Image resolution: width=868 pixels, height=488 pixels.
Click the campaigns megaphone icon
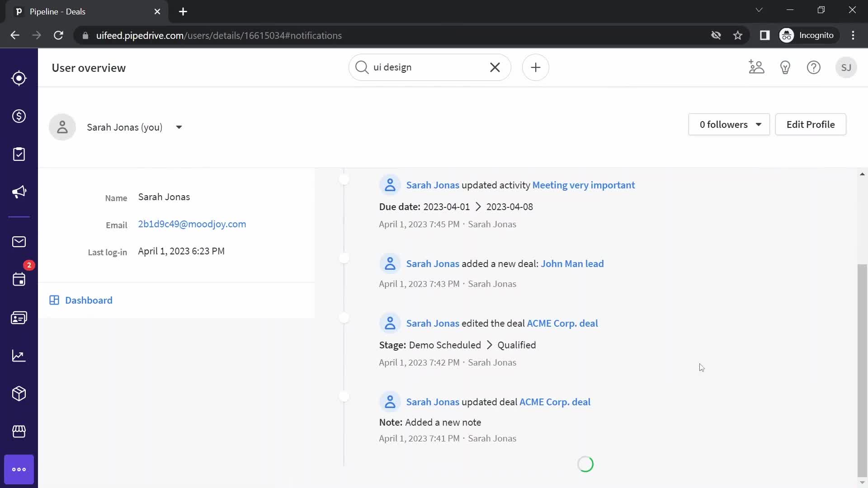[x=19, y=192]
